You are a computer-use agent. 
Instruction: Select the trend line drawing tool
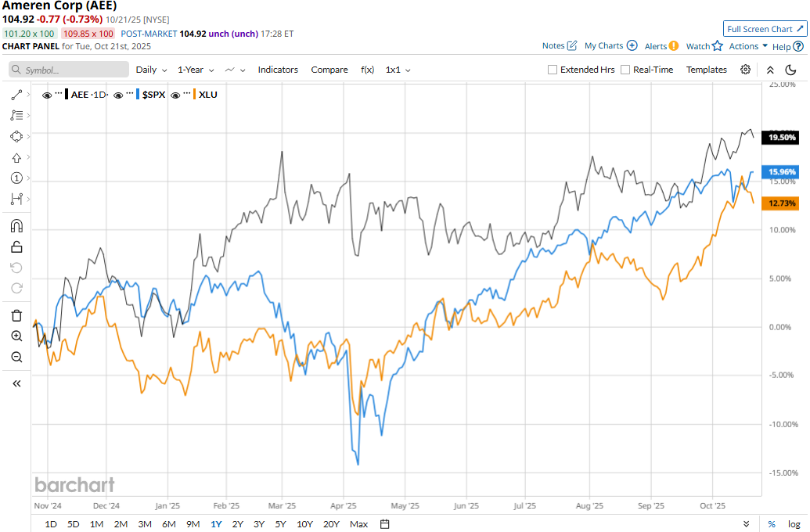click(x=16, y=95)
